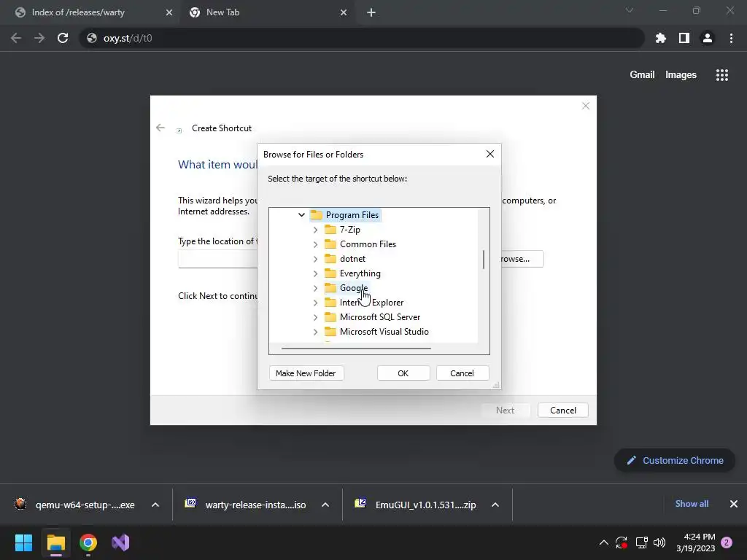This screenshot has width=747, height=560.
Task: Go back in Chrome
Action: pos(16,38)
